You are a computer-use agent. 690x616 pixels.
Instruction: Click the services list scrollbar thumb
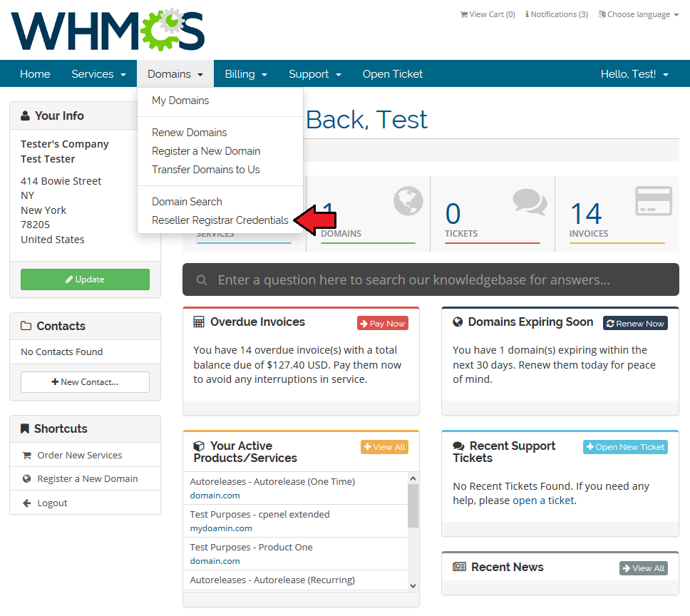pos(413,506)
